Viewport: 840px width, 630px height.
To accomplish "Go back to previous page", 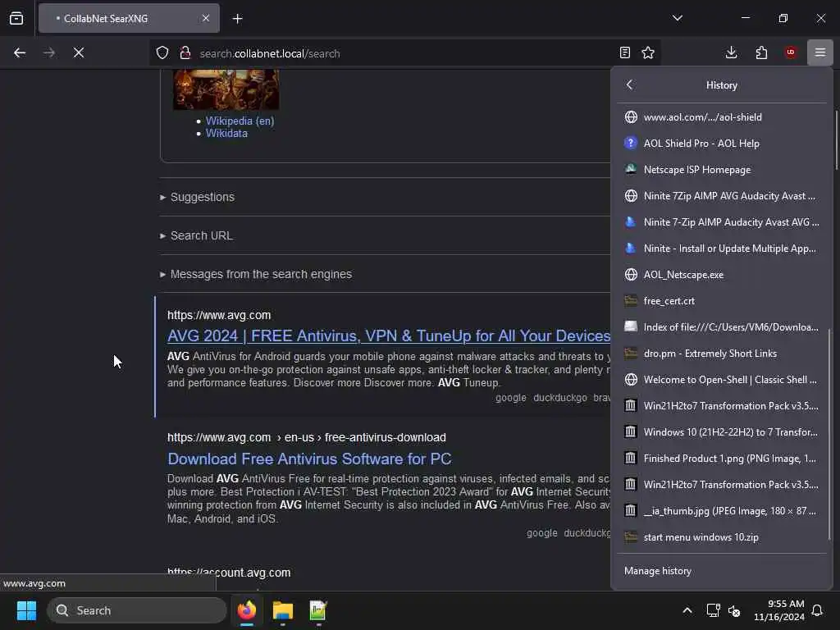I will point(20,52).
